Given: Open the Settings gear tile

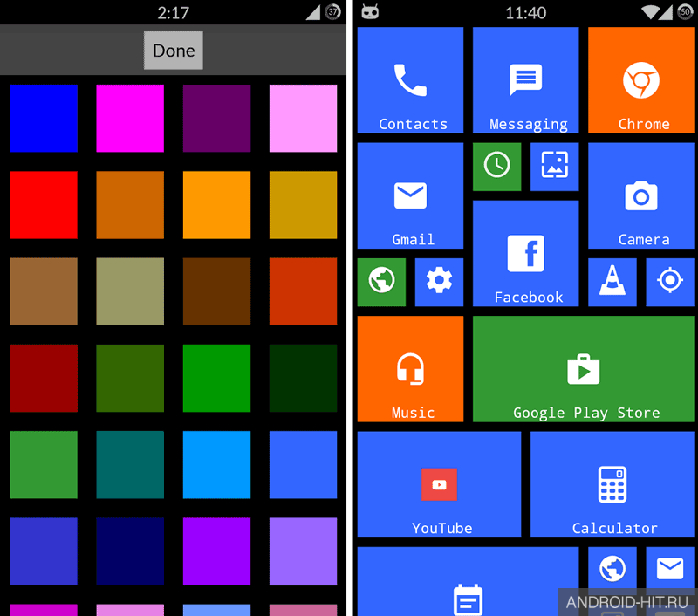Looking at the screenshot, I should coord(439,282).
